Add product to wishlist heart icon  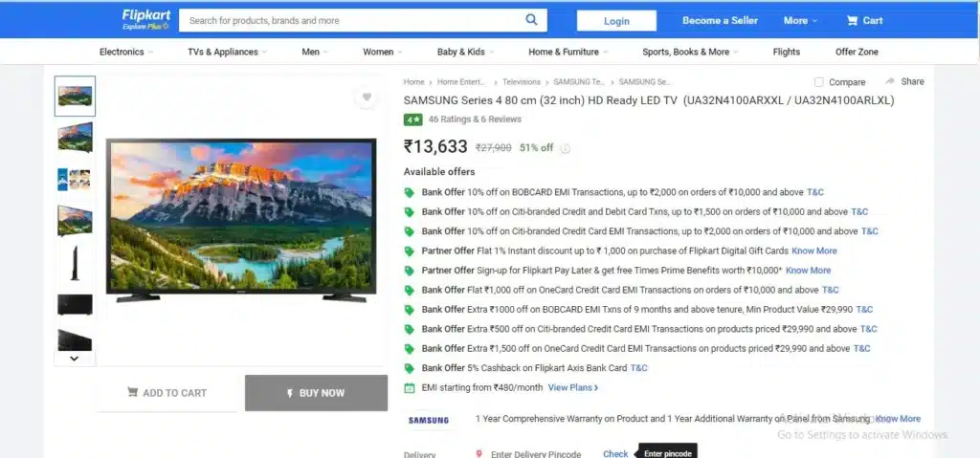point(367,97)
